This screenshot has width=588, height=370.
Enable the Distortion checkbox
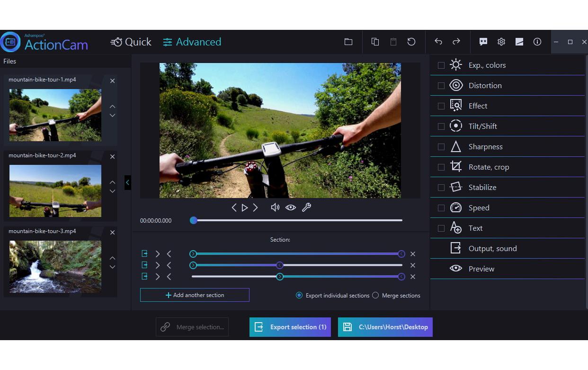441,86
